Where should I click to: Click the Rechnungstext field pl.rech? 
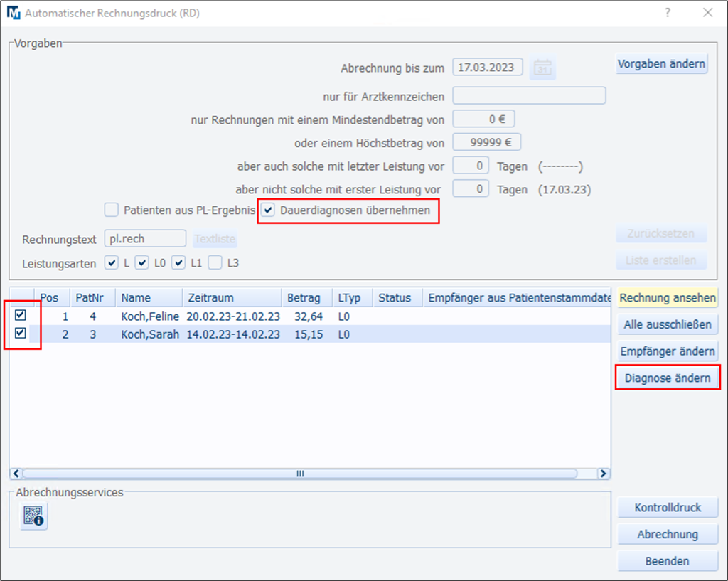click(x=145, y=239)
